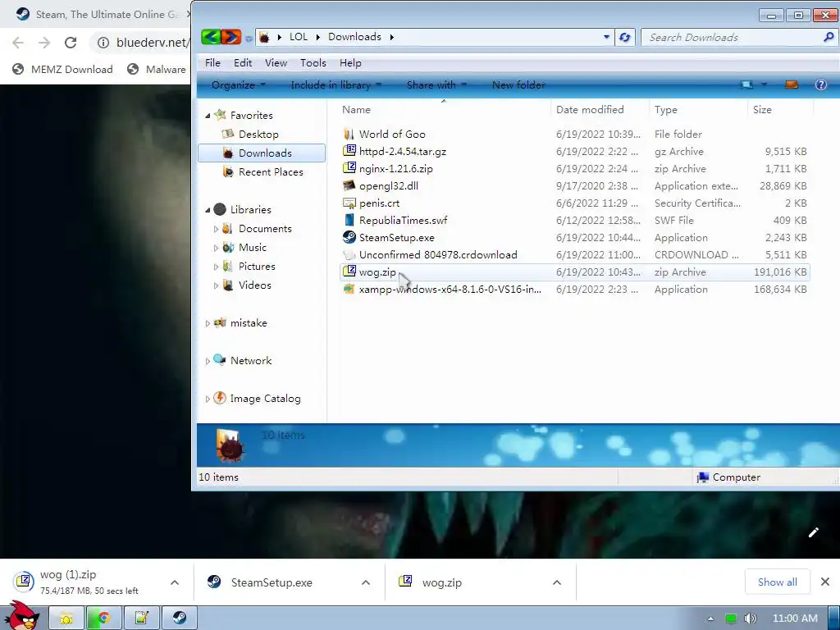Select the nginx-1.21.6.zip file icon
Image resolution: width=840 pixels, height=630 pixels.
[349, 168]
